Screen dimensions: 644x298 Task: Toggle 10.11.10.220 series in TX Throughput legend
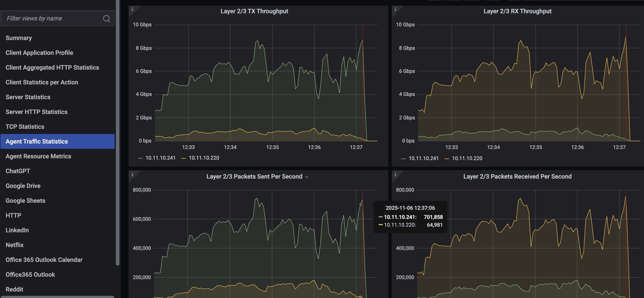click(204, 158)
